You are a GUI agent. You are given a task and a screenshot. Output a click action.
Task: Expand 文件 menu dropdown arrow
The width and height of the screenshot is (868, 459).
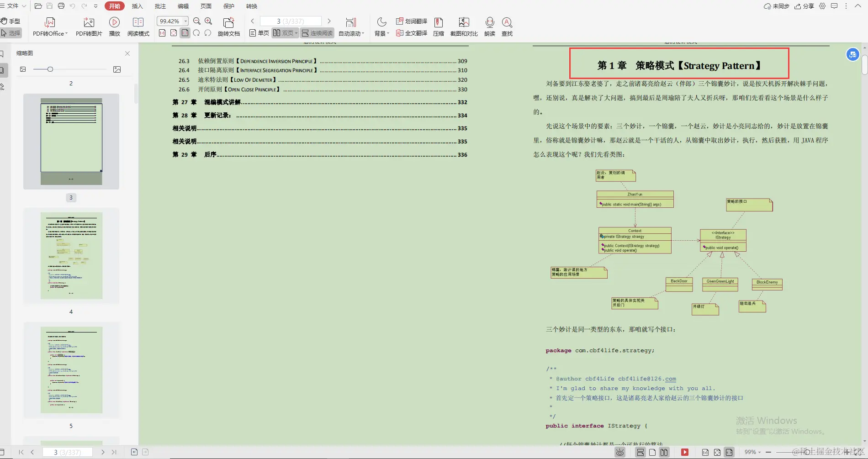click(24, 6)
